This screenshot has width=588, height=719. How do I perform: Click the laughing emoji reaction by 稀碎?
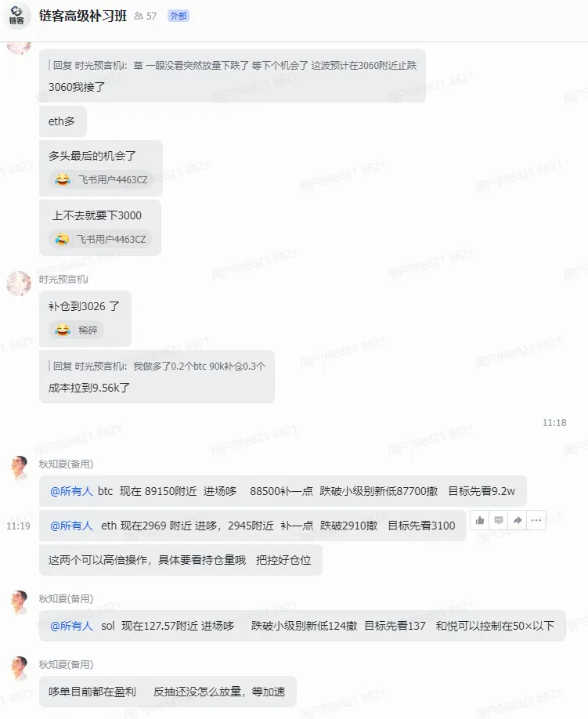tap(63, 330)
